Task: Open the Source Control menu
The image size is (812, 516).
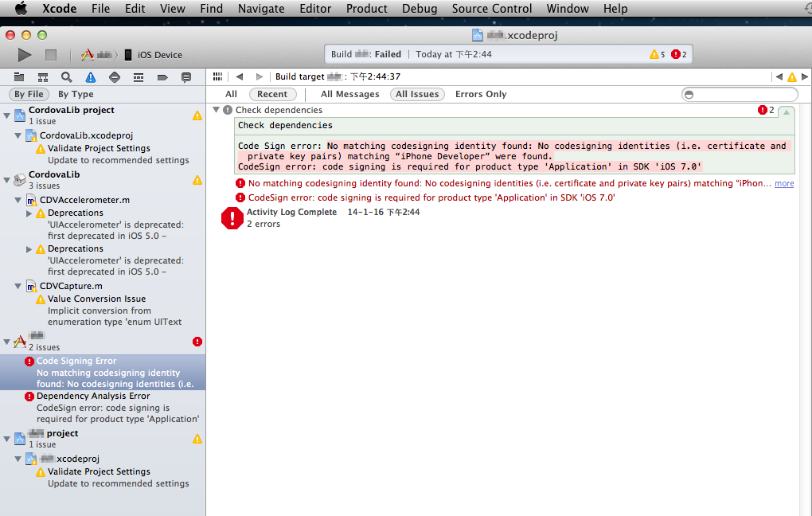Action: click(492, 8)
